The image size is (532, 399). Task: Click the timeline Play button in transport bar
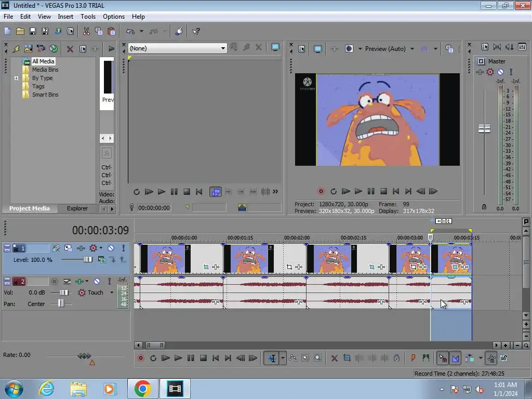178,358
